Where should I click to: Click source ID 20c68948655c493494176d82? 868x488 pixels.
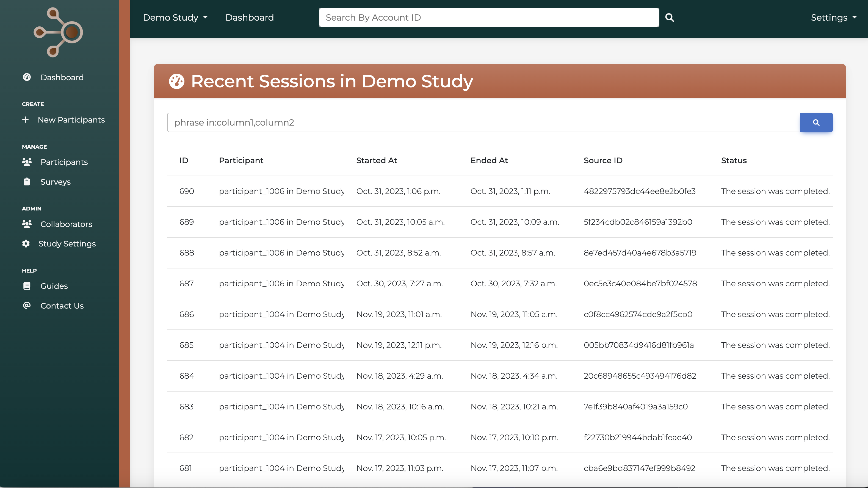click(640, 376)
